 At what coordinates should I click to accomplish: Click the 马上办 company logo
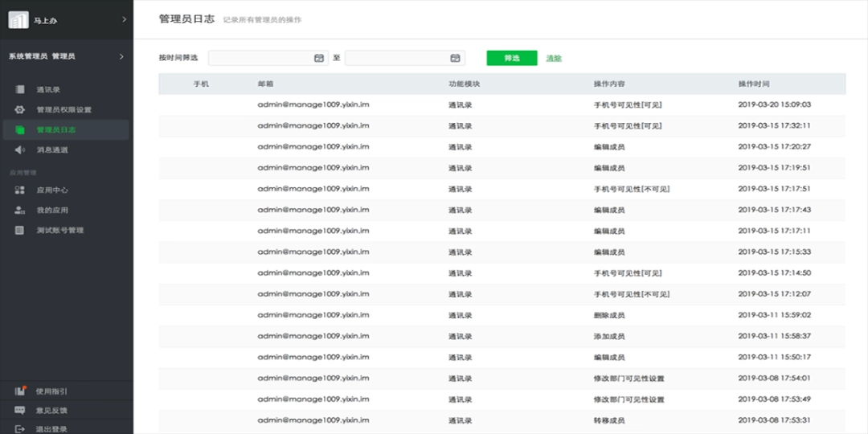click(x=18, y=19)
